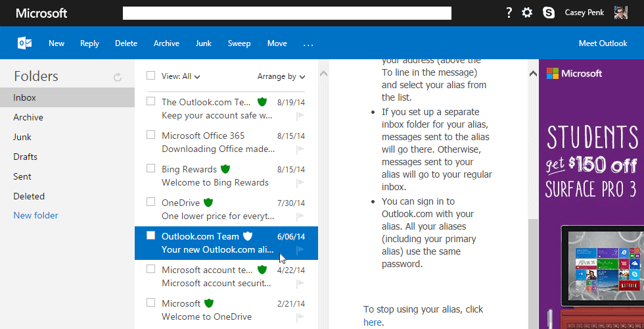Click the Outlook logo icon

[x=25, y=43]
